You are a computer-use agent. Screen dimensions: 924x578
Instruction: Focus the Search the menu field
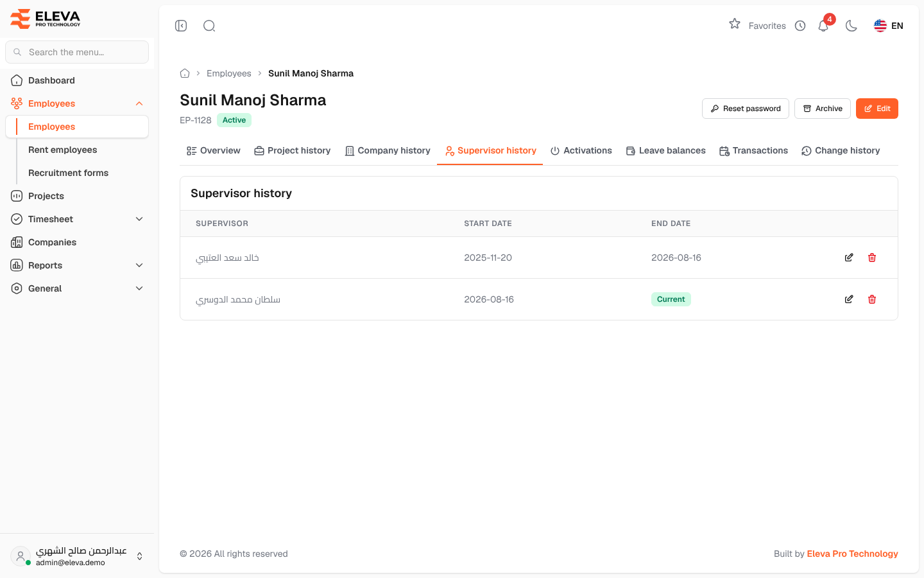[77, 52]
